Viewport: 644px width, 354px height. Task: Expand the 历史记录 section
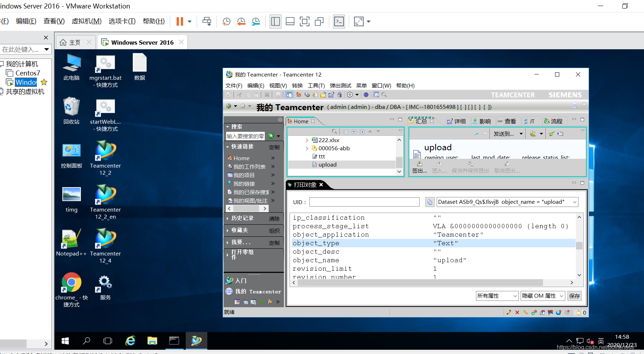click(x=228, y=218)
